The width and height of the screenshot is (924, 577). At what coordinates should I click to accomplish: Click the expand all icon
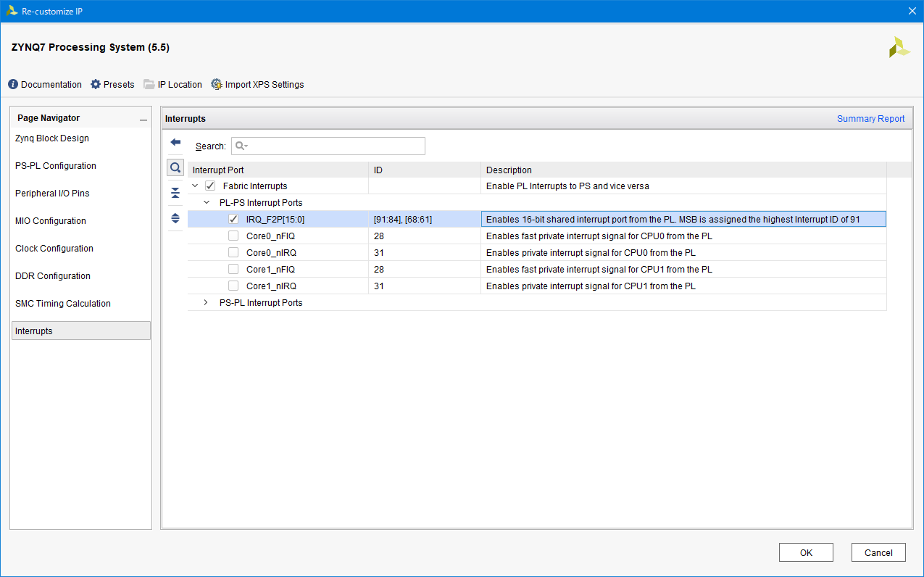coord(175,218)
